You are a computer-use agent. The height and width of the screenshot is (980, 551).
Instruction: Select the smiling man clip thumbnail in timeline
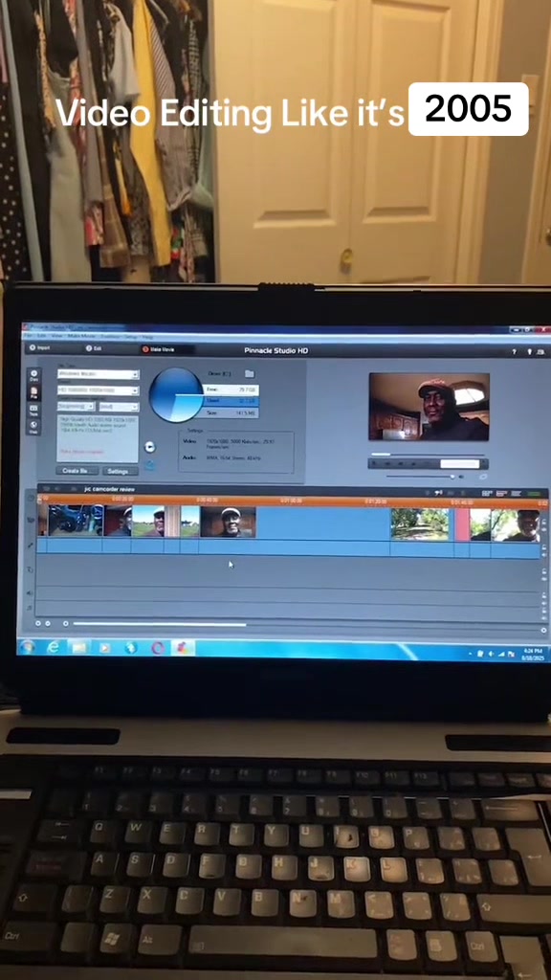click(228, 523)
